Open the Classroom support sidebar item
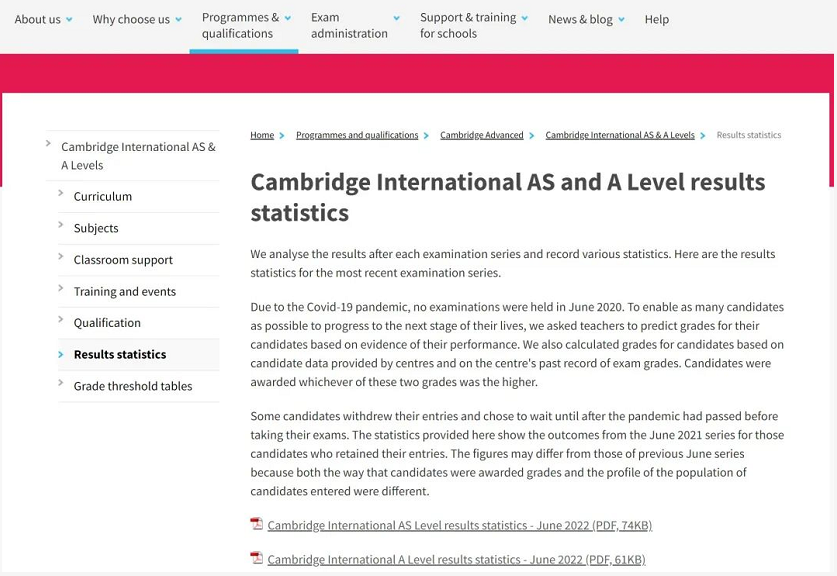This screenshot has width=837, height=576. pyautogui.click(x=123, y=260)
